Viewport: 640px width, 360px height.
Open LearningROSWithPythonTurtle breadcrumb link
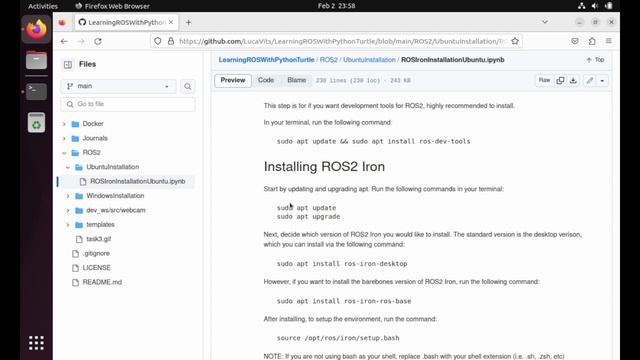266,60
